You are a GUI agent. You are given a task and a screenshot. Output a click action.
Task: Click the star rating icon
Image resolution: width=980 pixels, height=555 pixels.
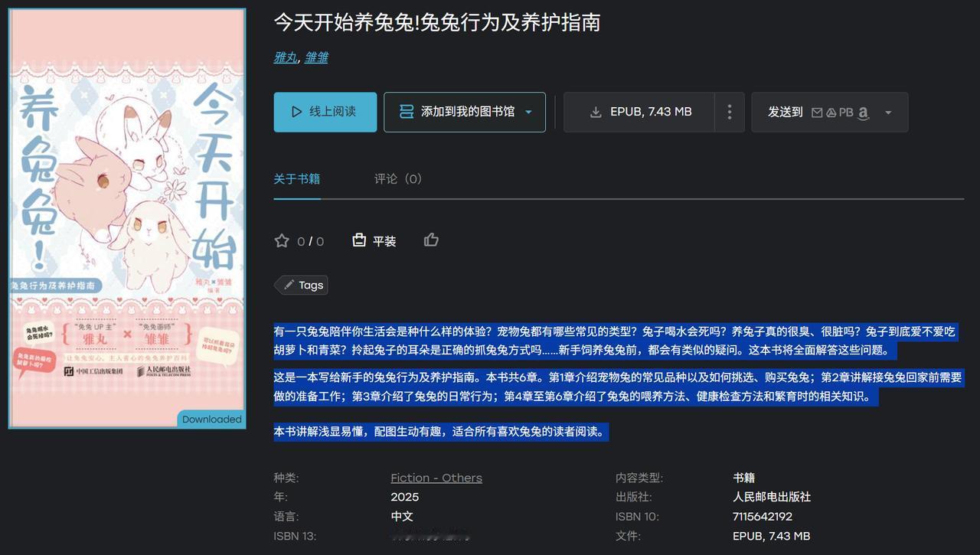coord(282,240)
